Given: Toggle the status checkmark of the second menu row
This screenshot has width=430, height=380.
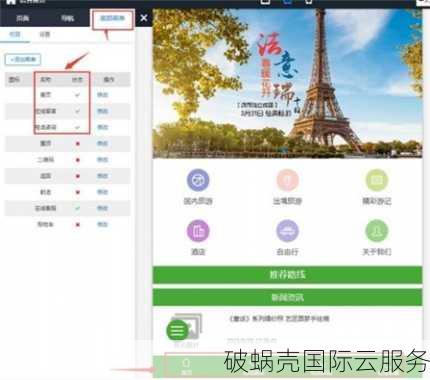Looking at the screenshot, I should tap(77, 111).
